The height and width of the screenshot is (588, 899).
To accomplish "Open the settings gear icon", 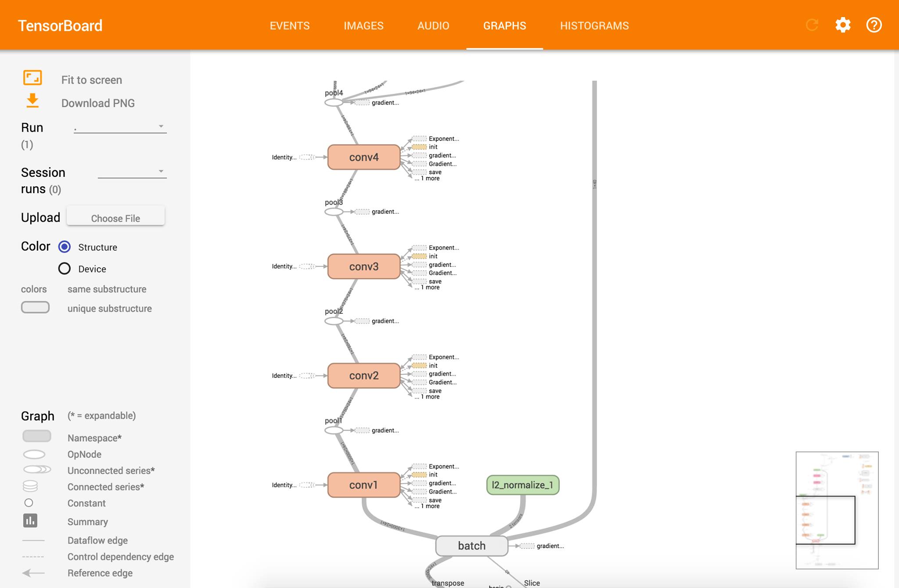I will point(842,25).
